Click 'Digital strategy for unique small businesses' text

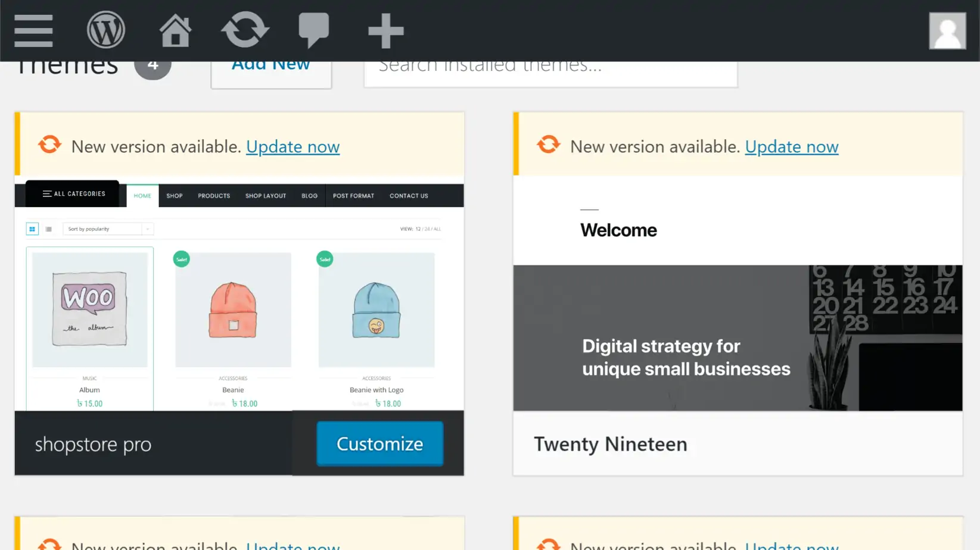(686, 357)
